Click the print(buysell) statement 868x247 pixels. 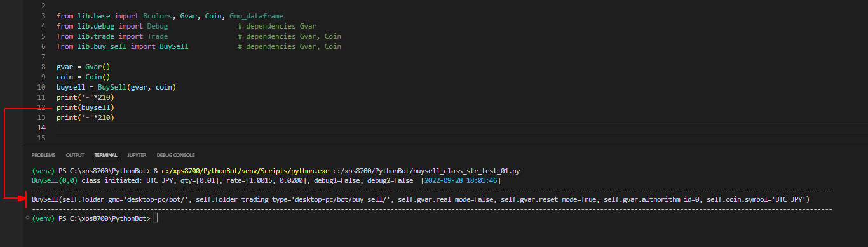point(85,107)
